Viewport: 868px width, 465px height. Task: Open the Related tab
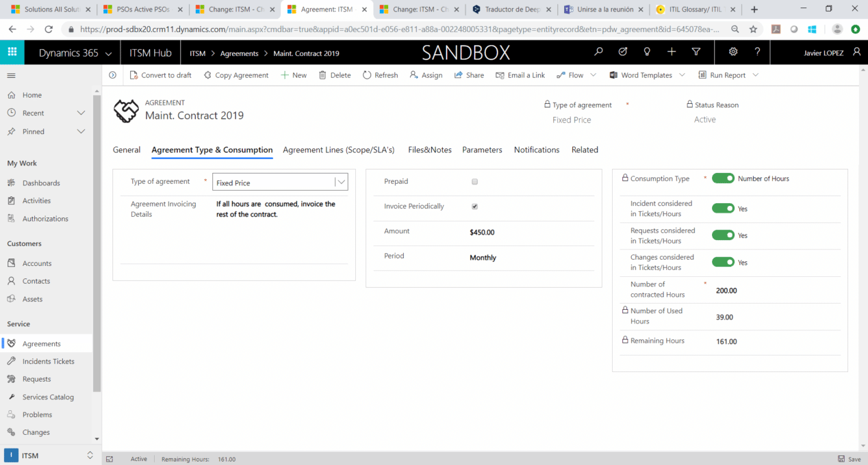tap(585, 150)
